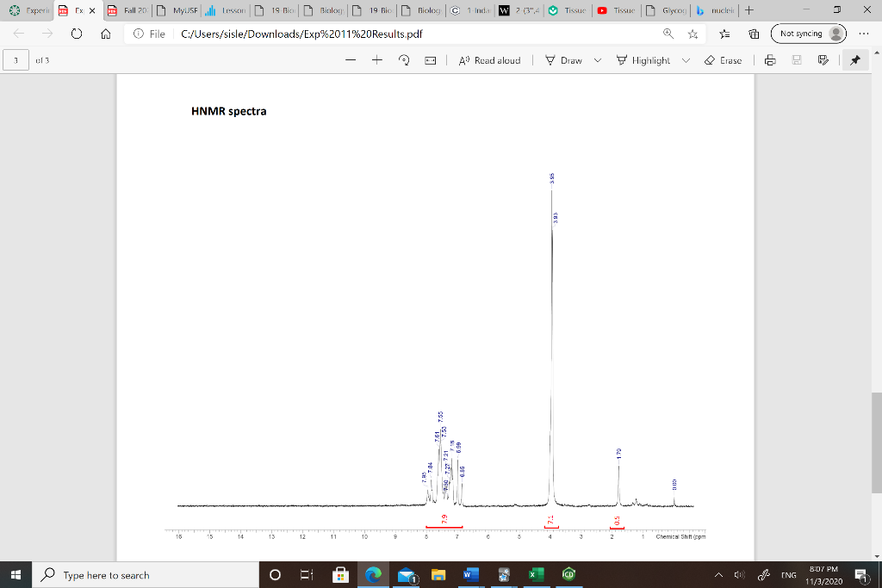Viewport: 882px width, 588px height.
Task: Click the Type here to search box
Action: tap(146, 574)
